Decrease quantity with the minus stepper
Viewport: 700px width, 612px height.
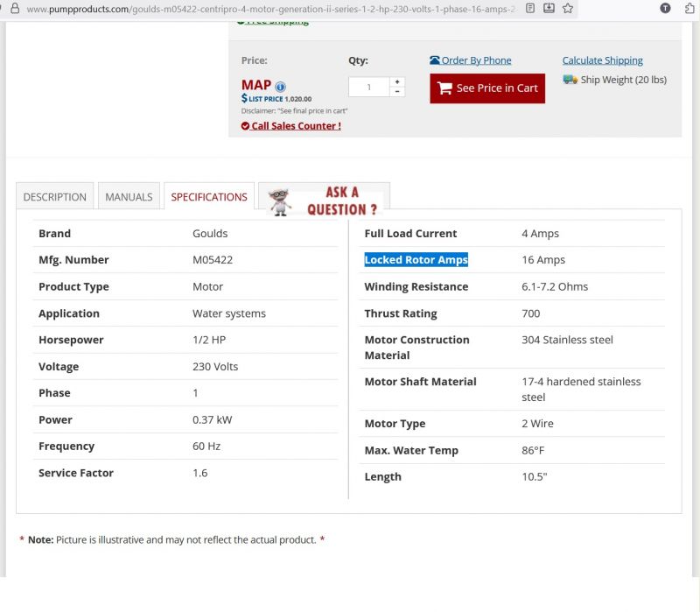[397, 92]
